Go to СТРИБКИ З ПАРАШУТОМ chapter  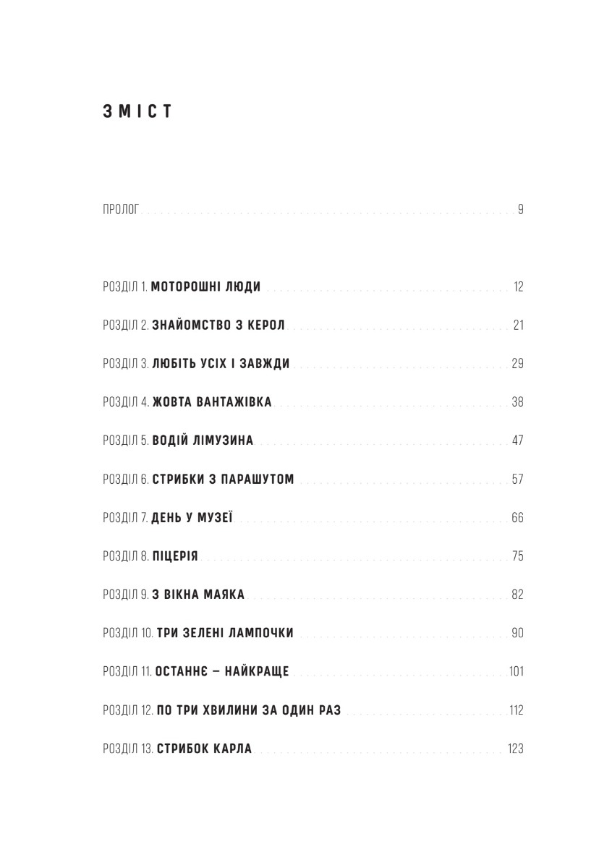tap(313, 480)
